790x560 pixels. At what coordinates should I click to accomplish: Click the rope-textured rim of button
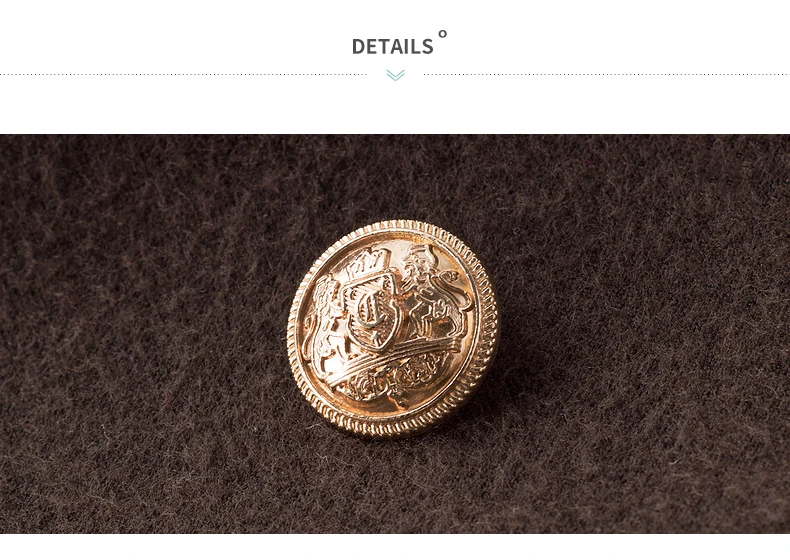pyautogui.click(x=394, y=428)
